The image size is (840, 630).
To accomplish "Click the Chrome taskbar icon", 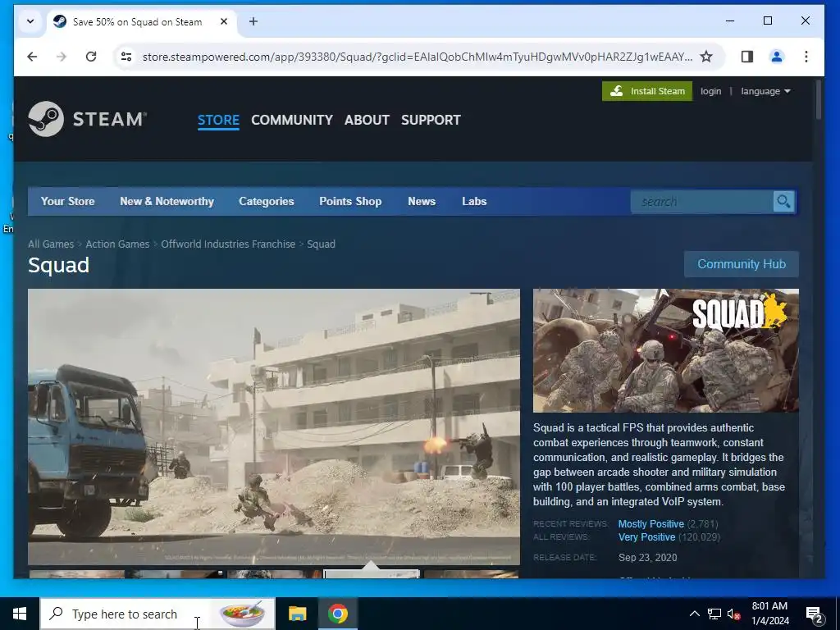I will (x=337, y=614).
